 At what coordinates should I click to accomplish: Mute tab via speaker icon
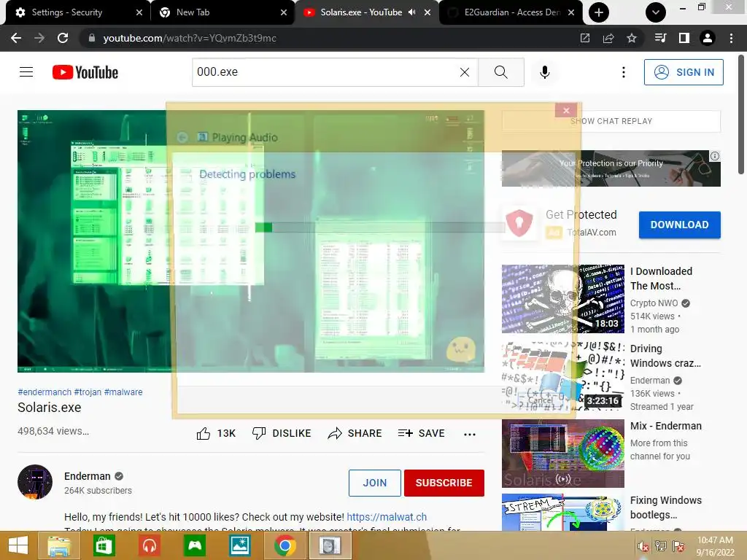click(412, 12)
